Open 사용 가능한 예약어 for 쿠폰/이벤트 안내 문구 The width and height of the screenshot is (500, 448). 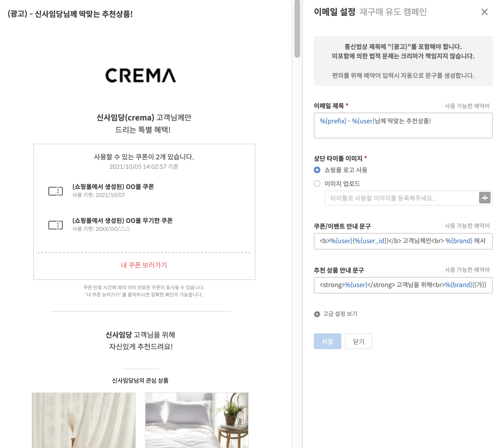[467, 225]
